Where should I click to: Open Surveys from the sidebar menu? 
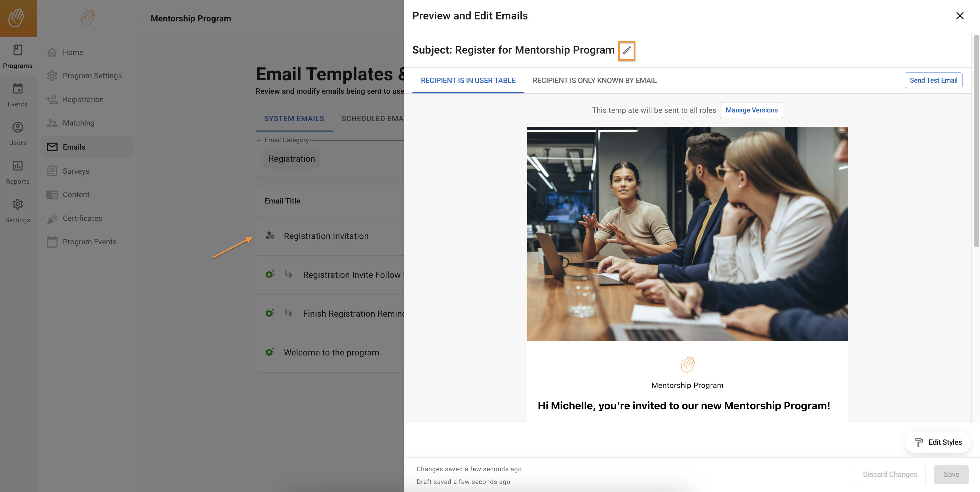[76, 171]
